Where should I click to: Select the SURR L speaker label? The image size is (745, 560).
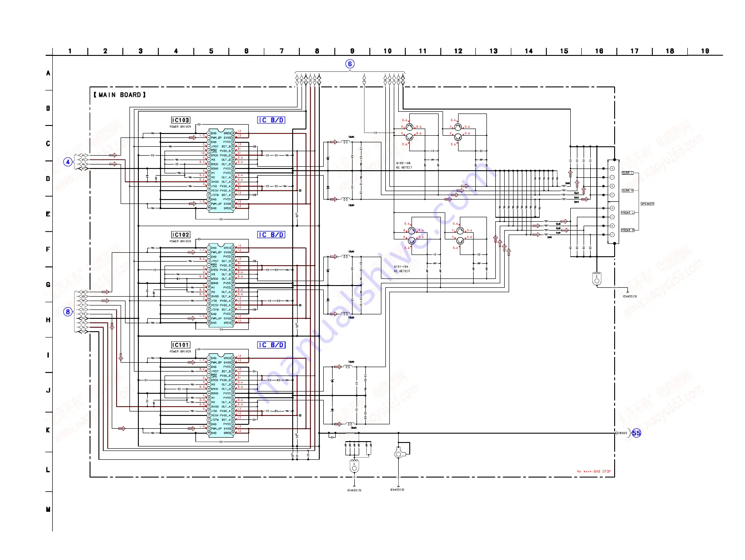click(627, 173)
